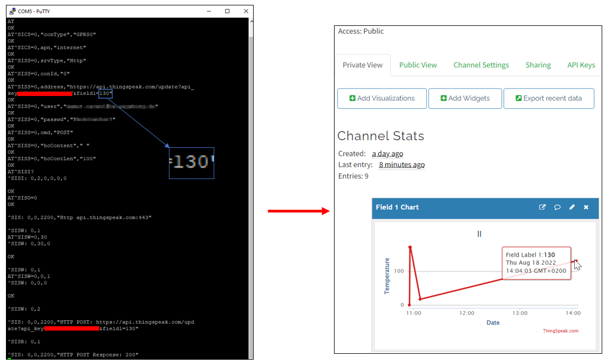Image resolution: width=606 pixels, height=364 pixels.
Task: Click the 'Access: Public' text
Action: 361,31
